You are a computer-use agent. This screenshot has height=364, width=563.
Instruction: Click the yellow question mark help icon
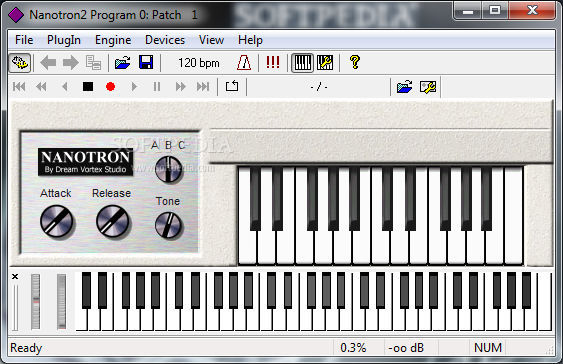tap(355, 62)
